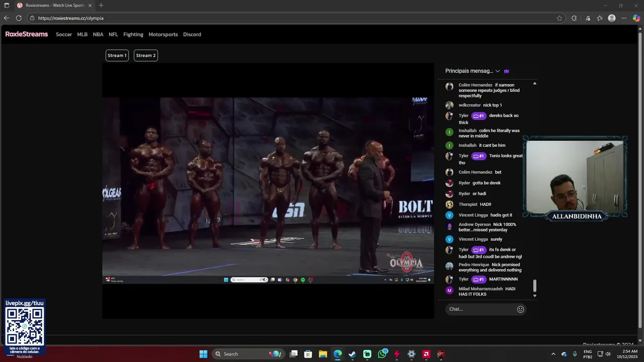Click the microphone tray icon
The width and height of the screenshot is (644, 362).
click(575, 354)
